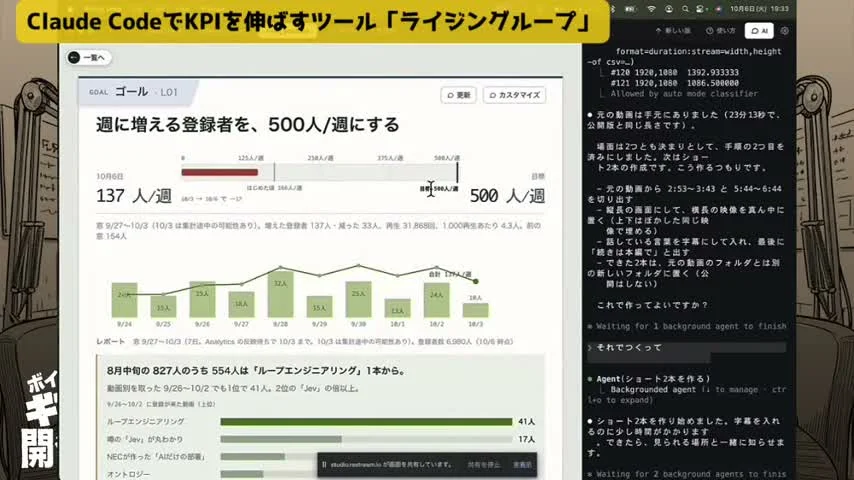The image size is (854, 480).
Task: Open the Siri icon in the menu bar
Action: click(x=718, y=9)
